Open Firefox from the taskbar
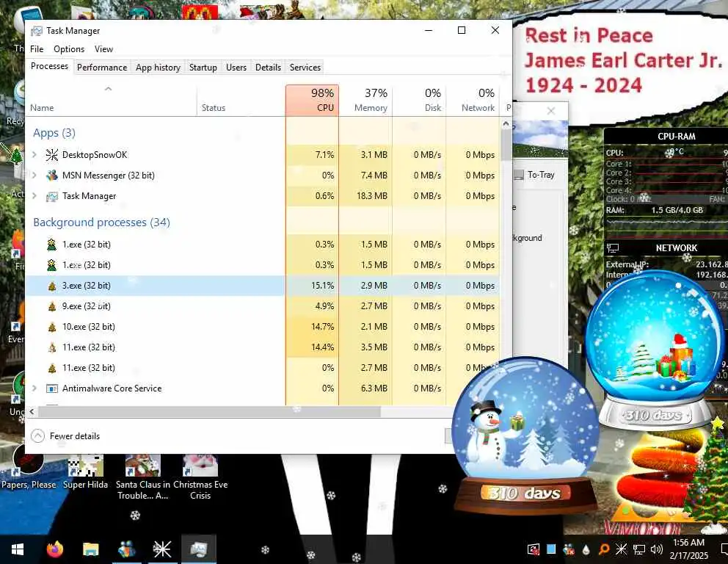 (55, 549)
